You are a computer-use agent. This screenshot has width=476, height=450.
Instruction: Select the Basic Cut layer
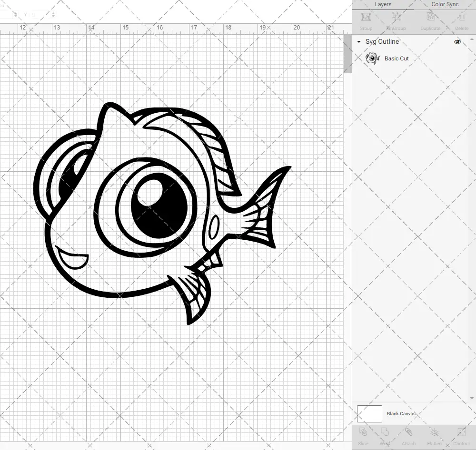point(396,59)
